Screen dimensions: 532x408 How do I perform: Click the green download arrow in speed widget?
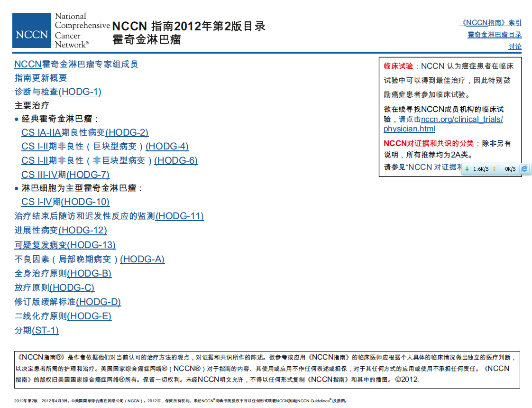pos(467,169)
